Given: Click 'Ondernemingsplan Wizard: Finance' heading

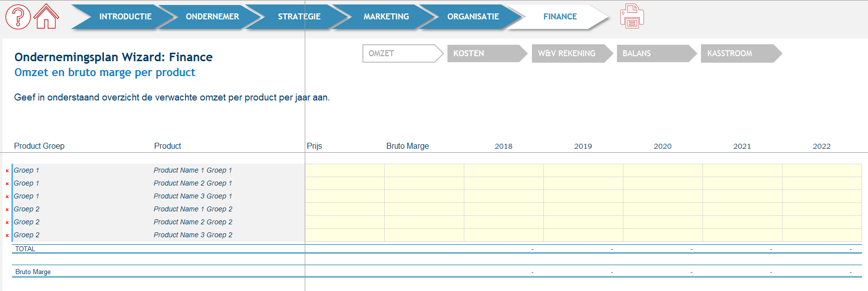Looking at the screenshot, I should point(113,57).
